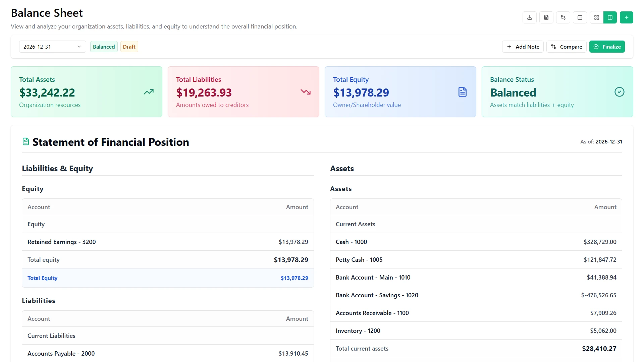
Task: Click the Current Assets group row
Action: click(x=476, y=224)
